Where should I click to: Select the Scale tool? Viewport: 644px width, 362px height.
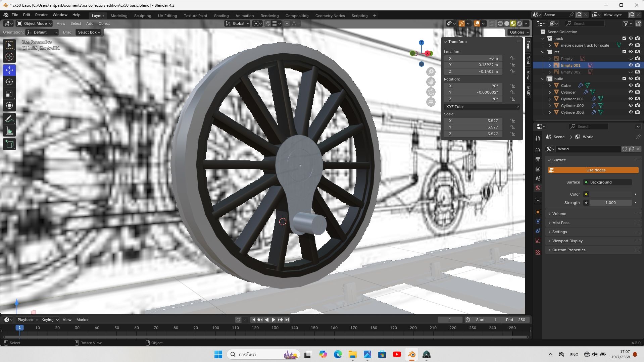pyautogui.click(x=9, y=94)
